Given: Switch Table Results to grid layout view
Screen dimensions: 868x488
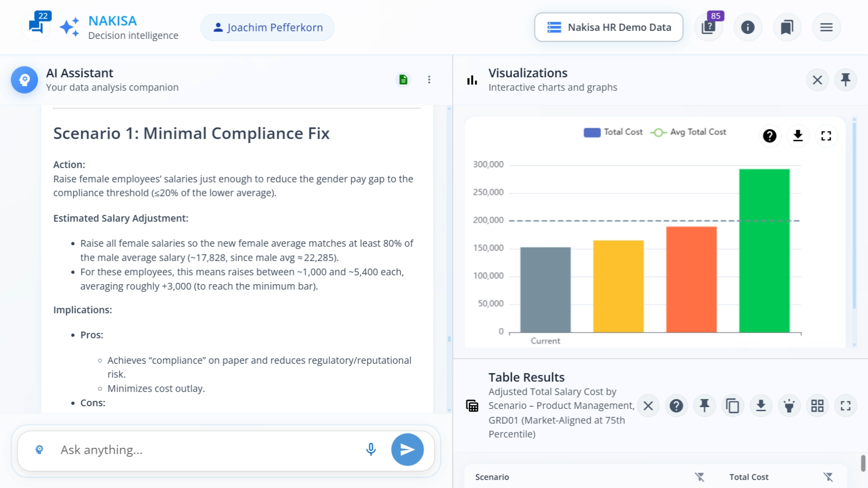Looking at the screenshot, I should [817, 405].
